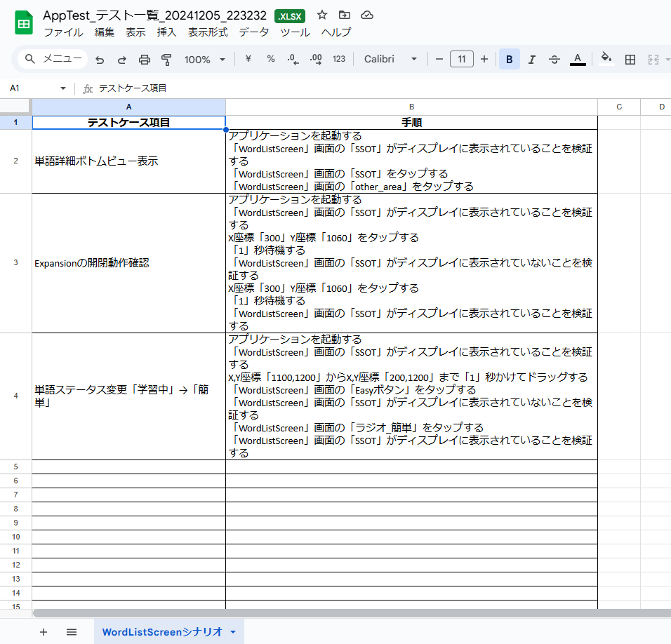This screenshot has height=644, width=671.
Task: Toggle italic formatting
Action: [531, 59]
